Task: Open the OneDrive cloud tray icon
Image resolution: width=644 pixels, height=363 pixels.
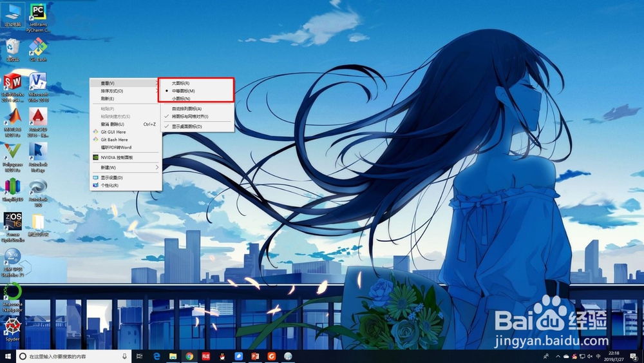Action: (x=566, y=357)
